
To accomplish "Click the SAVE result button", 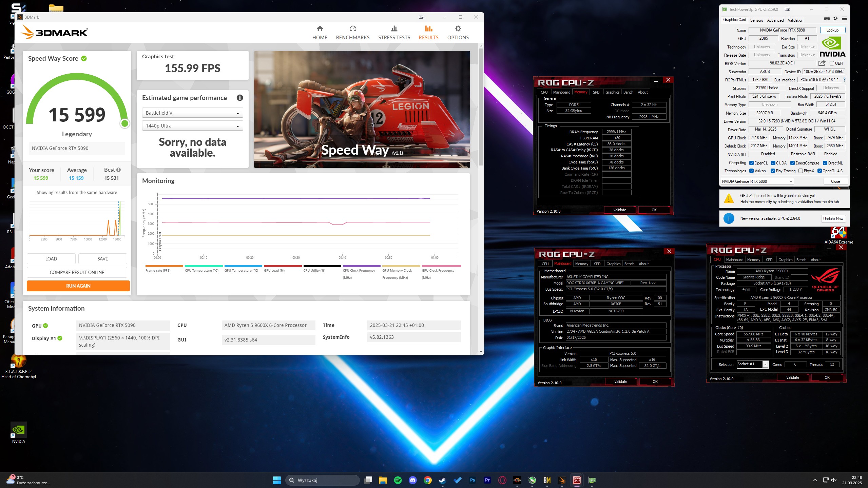I will [x=102, y=259].
